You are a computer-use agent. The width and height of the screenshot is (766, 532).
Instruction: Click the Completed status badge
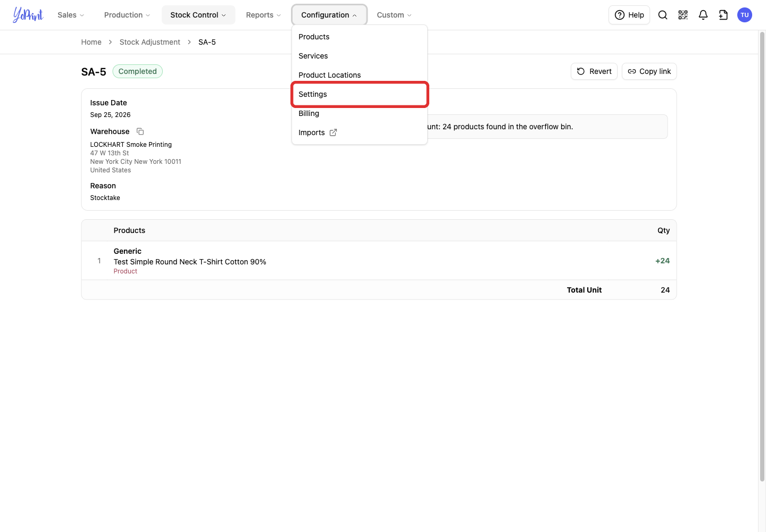click(x=138, y=71)
